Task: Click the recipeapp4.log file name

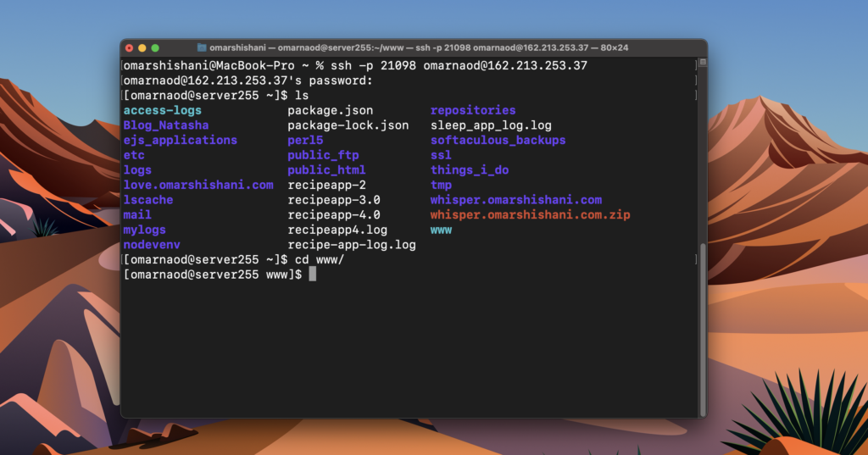Action: [x=337, y=230]
